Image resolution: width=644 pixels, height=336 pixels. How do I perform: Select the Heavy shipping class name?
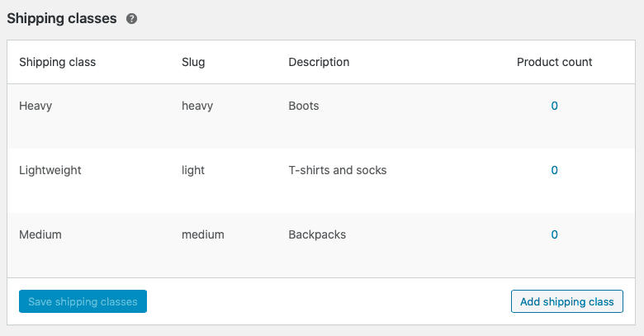[36, 106]
